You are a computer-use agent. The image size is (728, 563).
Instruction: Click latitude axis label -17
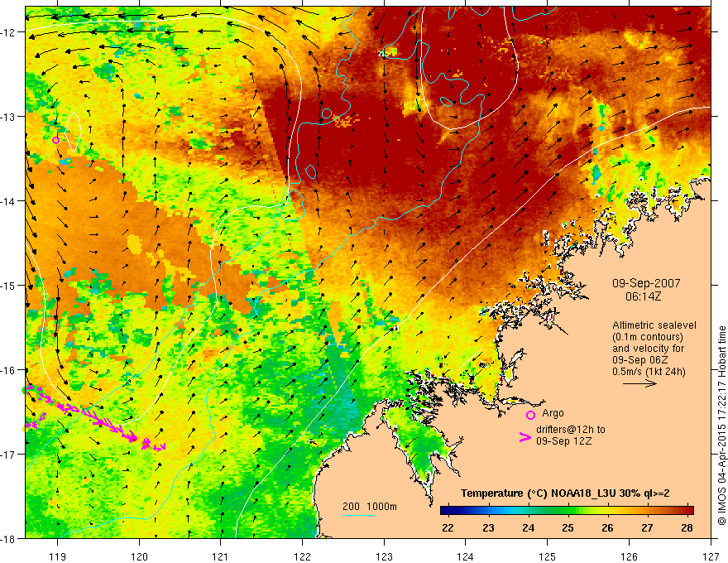[x=9, y=455]
